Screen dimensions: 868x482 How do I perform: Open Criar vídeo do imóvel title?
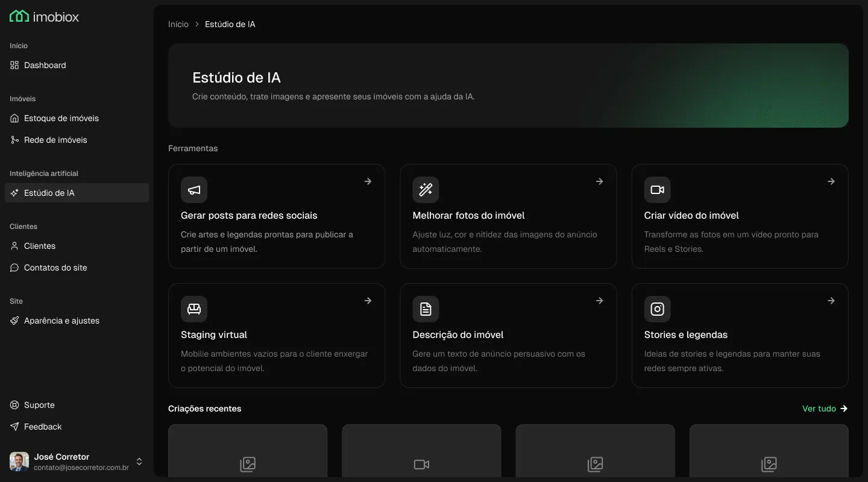tap(691, 215)
